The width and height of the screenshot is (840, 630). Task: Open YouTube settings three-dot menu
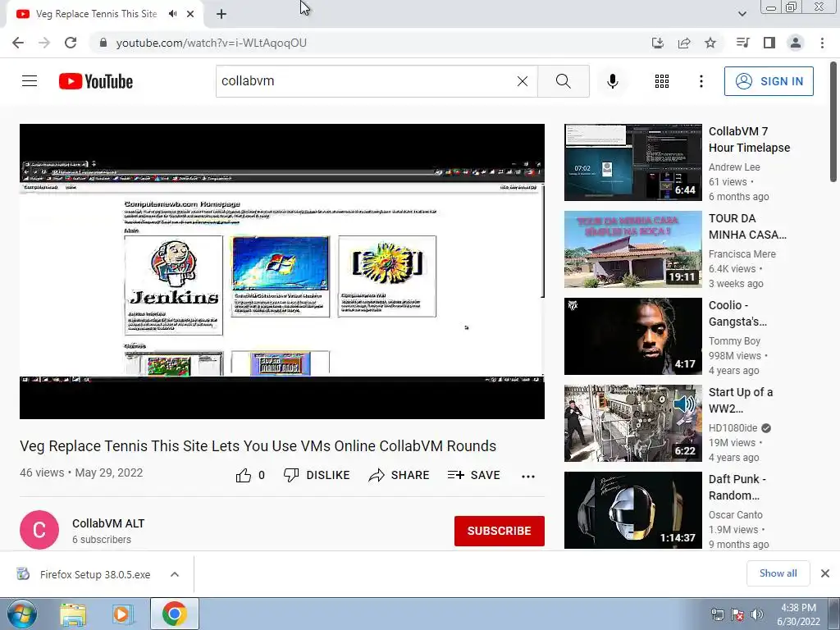(701, 81)
